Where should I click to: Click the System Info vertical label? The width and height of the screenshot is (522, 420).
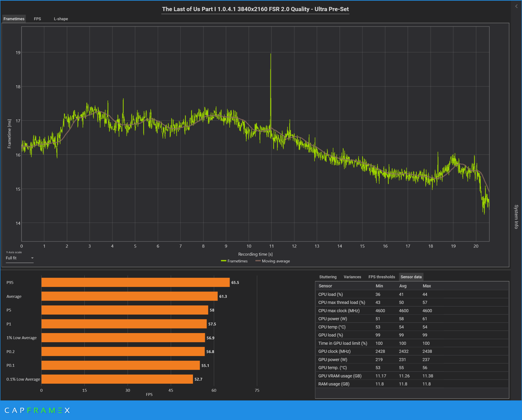click(x=516, y=217)
